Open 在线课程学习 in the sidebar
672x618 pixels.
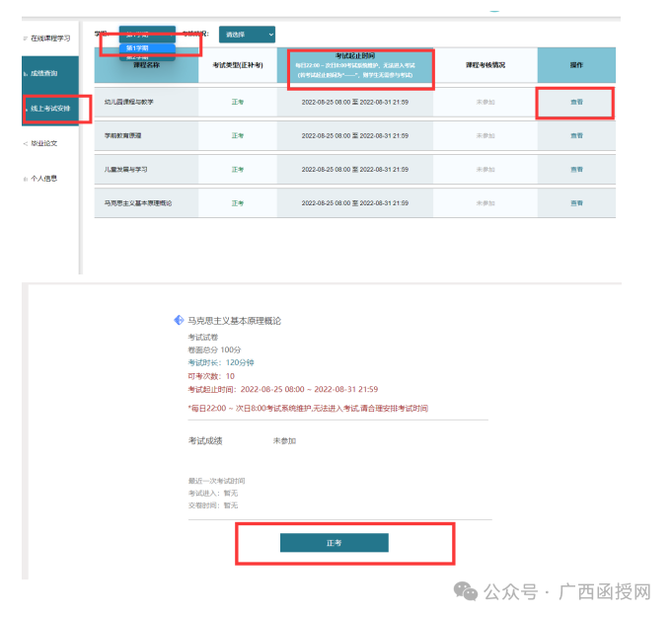click(50, 39)
